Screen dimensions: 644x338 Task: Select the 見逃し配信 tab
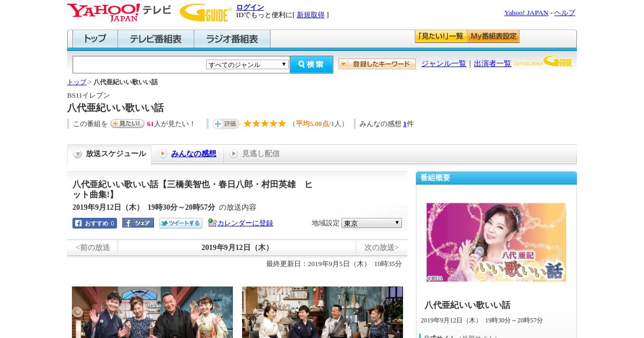click(x=254, y=154)
